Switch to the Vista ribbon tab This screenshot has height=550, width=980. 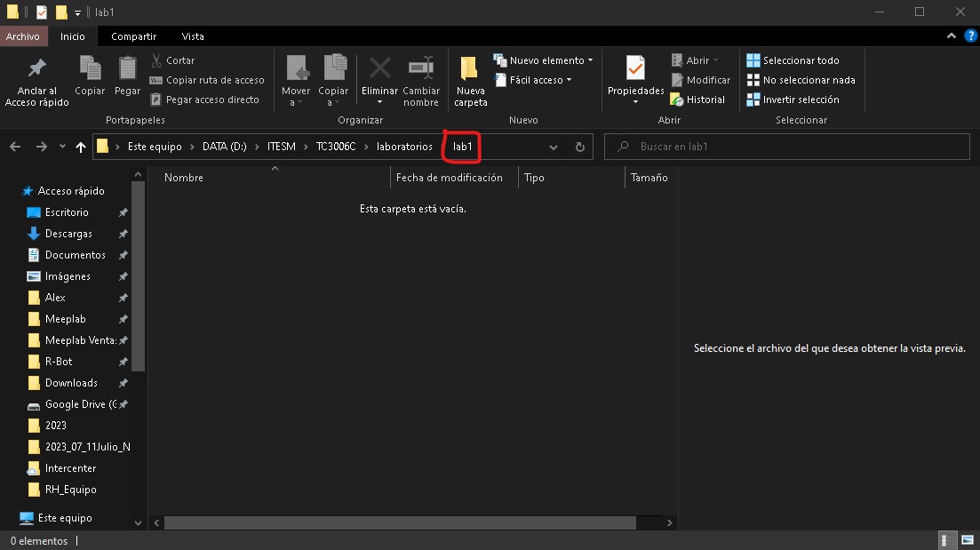(192, 36)
